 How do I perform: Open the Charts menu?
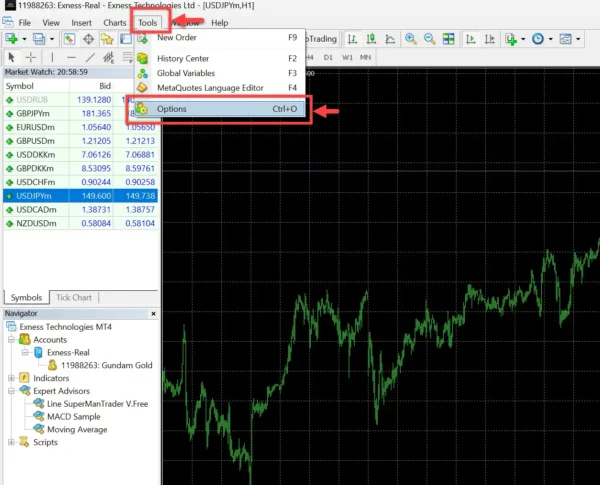point(114,23)
